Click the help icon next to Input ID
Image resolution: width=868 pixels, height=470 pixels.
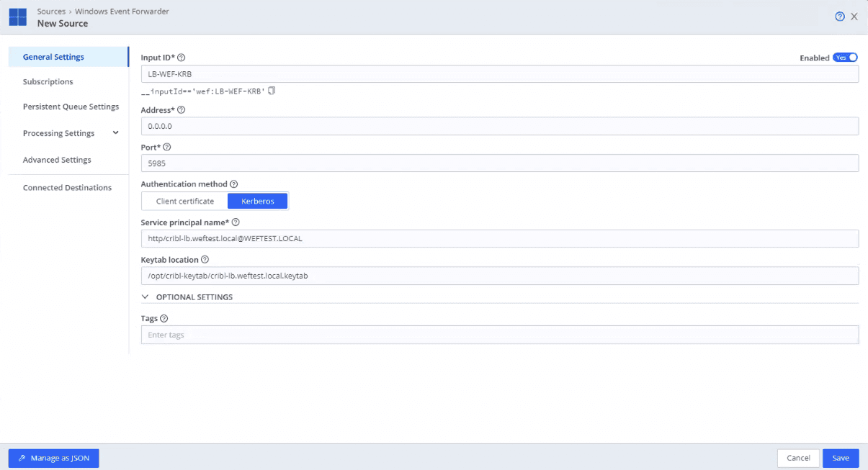click(182, 58)
